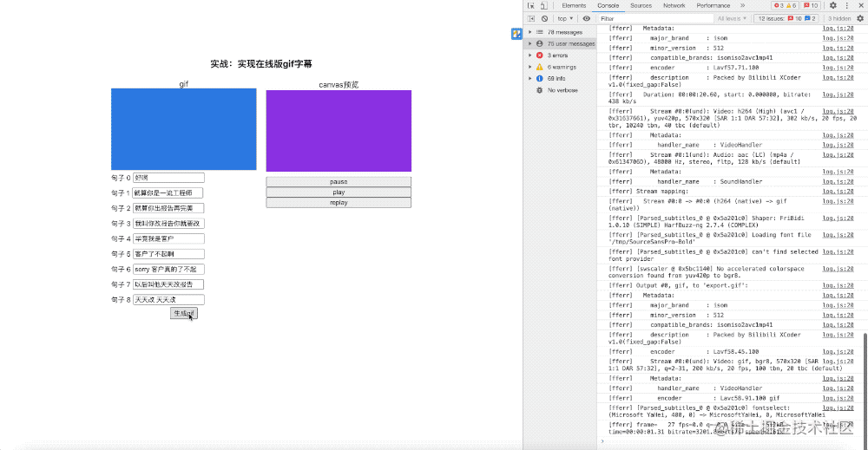This screenshot has width=868, height=450.
Task: Click the page heading 实战：实现在线版gif字幕
Action: 261,63
